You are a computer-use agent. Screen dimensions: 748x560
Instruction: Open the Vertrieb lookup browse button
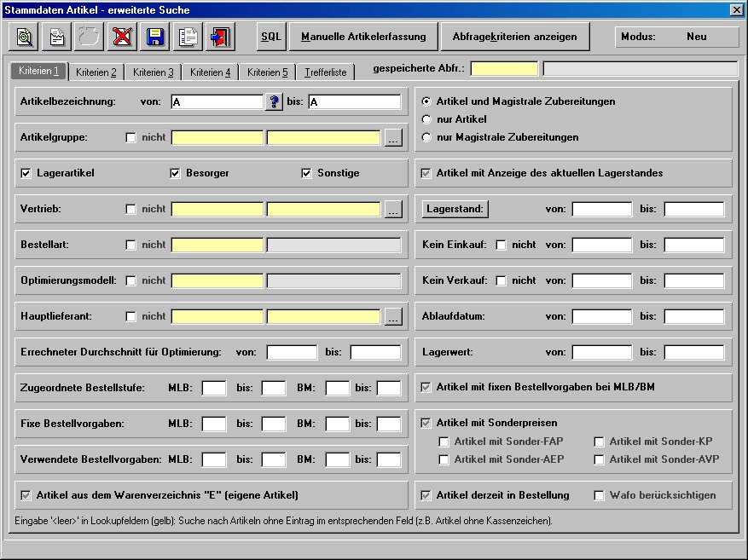392,210
